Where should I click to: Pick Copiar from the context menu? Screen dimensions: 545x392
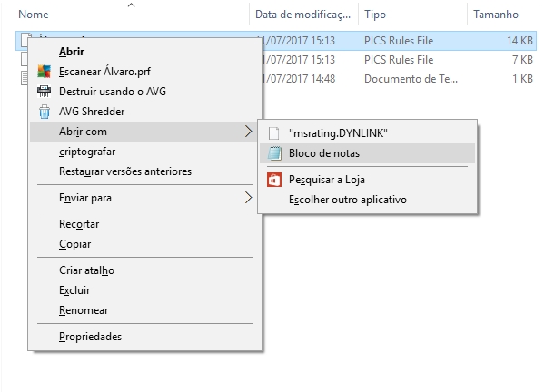[x=74, y=244]
